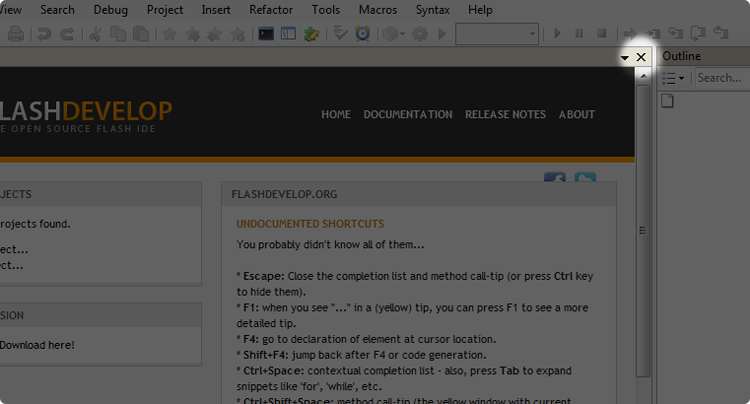Open the RELEASE NOTES link
750x404 pixels.
[x=505, y=114]
